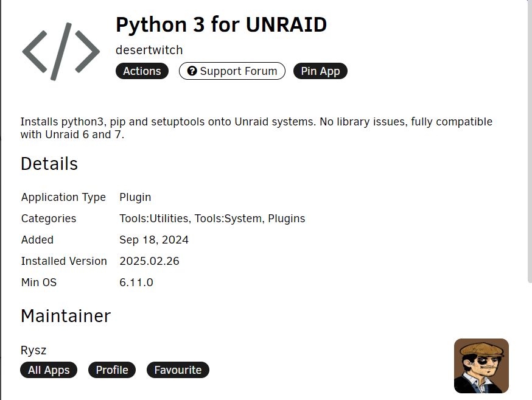Click the Maintainer section heading
Image resolution: width=532 pixels, height=400 pixels.
click(x=66, y=316)
